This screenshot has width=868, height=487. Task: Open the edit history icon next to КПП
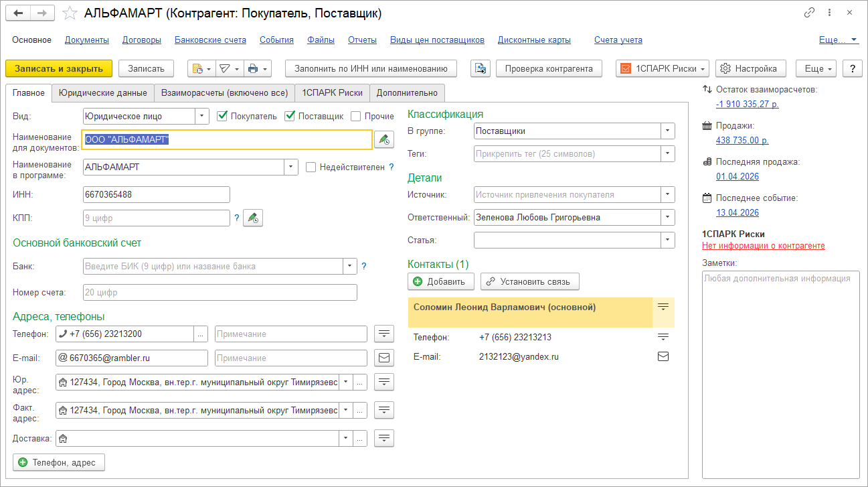coord(252,218)
